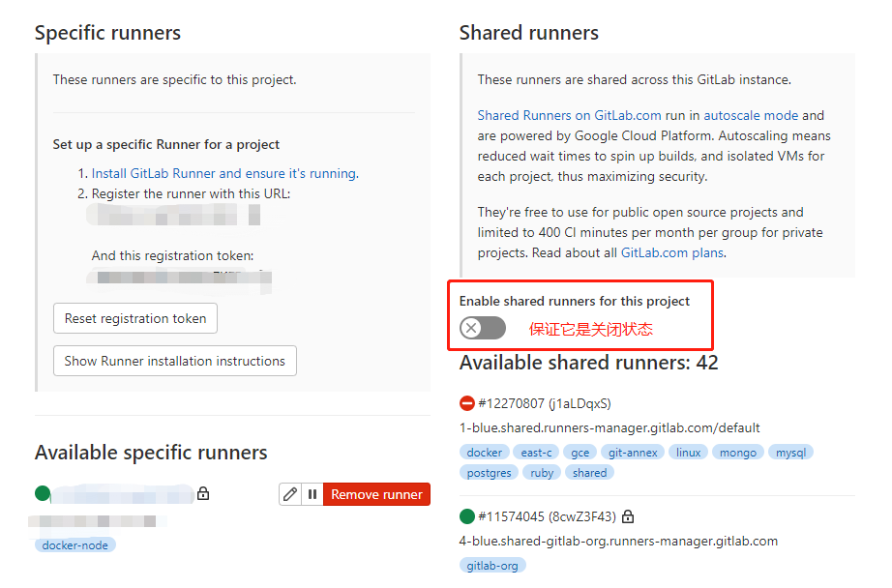Click the docker-node tag badge
This screenshot has height=588, width=892.
75,545
